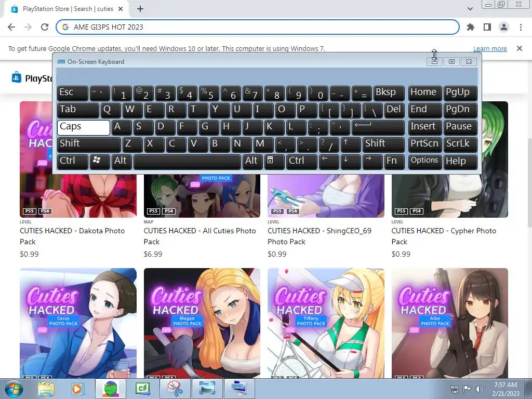Toggle the Fn key on keyboard
The image size is (532, 399).
395,162
